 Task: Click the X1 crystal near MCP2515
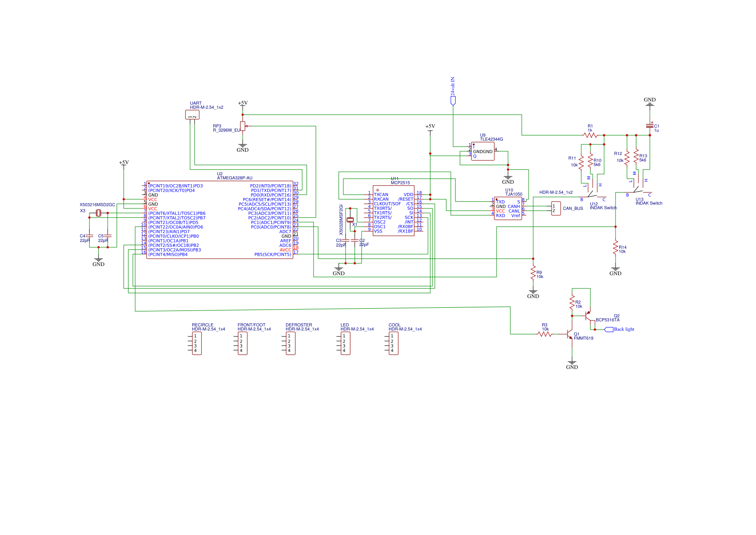point(350,220)
